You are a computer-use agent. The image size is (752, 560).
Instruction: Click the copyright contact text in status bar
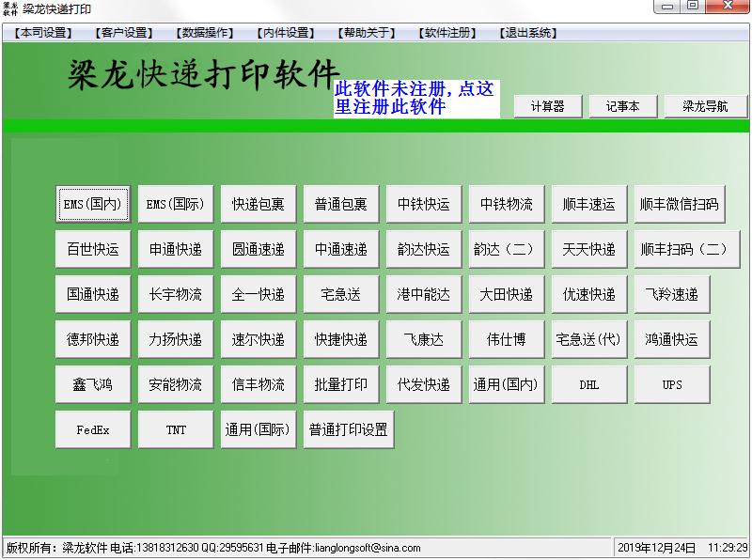point(213,548)
